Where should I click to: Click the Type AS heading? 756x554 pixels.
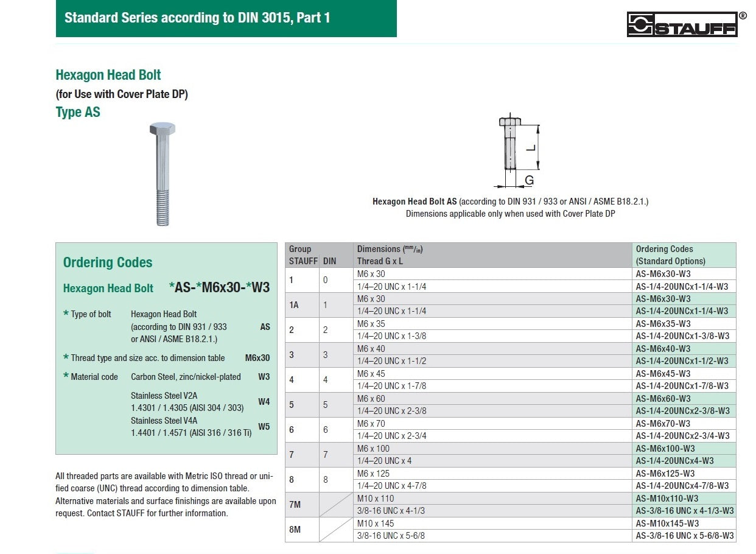(78, 112)
